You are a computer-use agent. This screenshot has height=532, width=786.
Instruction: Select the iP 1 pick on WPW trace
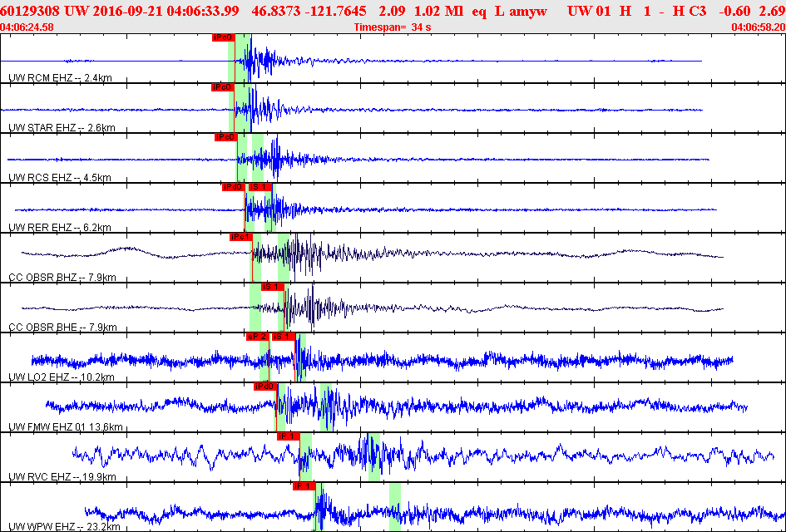pos(304,486)
